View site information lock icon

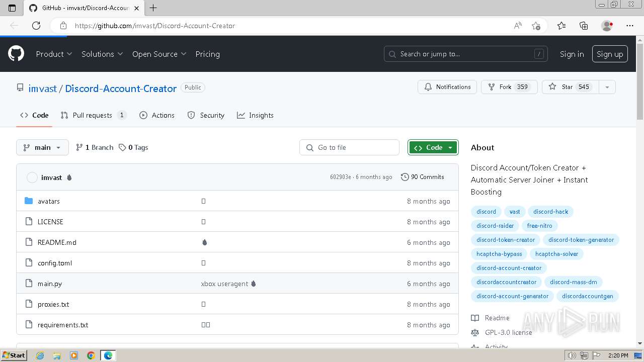[x=63, y=26]
